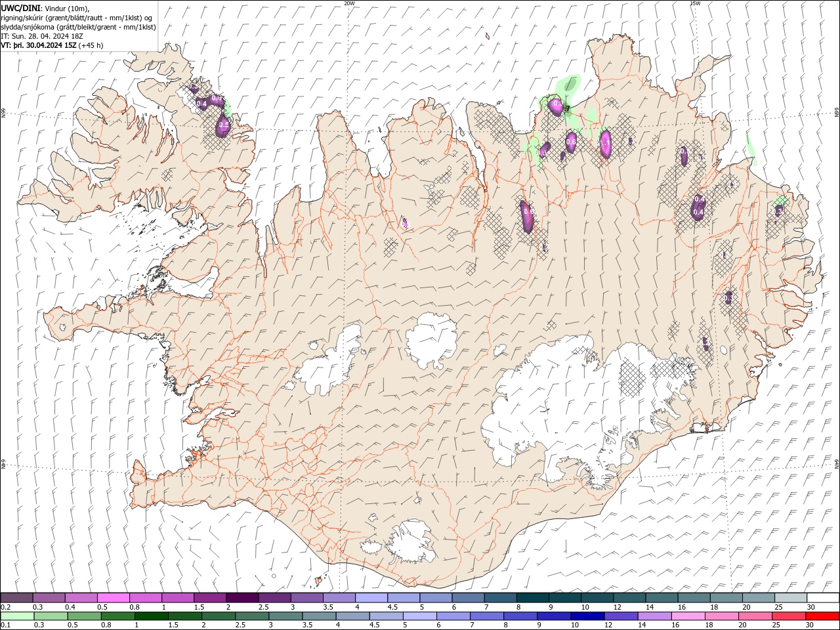Click the 15W longitude label at the top

[x=695, y=3]
